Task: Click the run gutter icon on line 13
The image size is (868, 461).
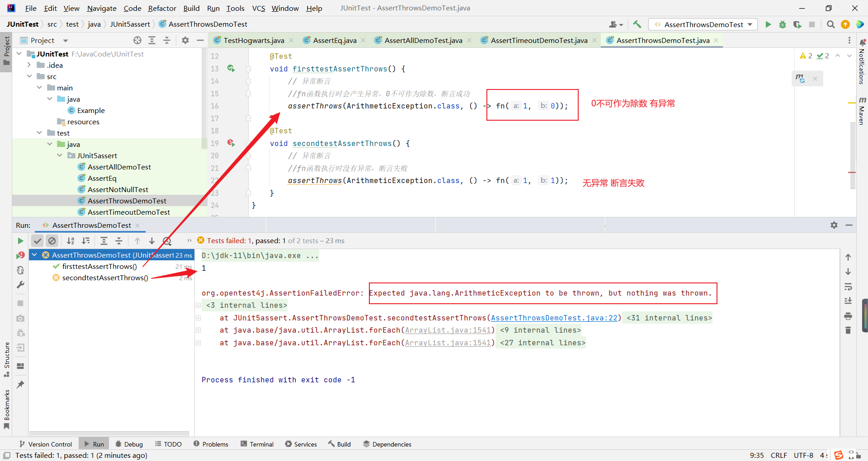Action: point(231,69)
